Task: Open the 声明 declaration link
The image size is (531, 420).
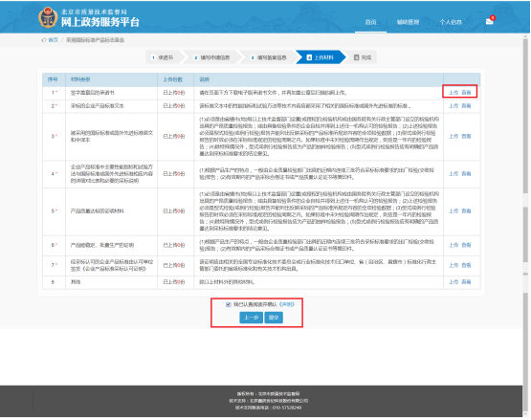Action: tap(287, 304)
